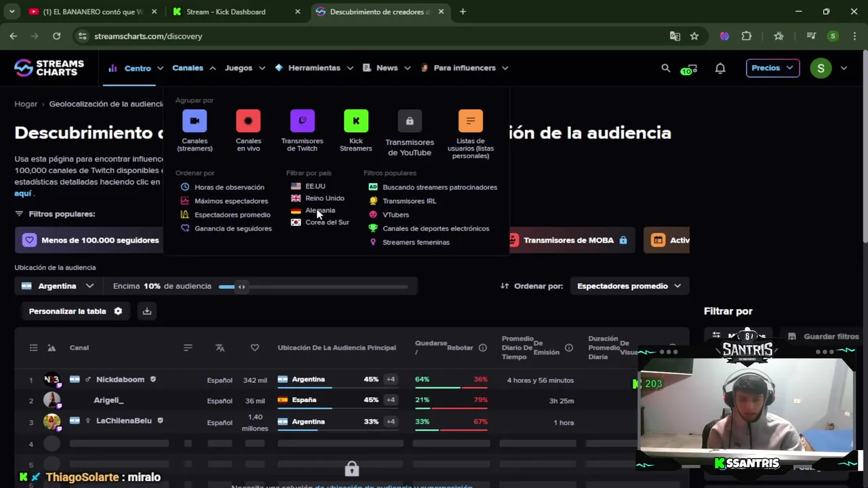Expand the News menu
This screenshot has height=488, width=868.
[x=387, y=68]
